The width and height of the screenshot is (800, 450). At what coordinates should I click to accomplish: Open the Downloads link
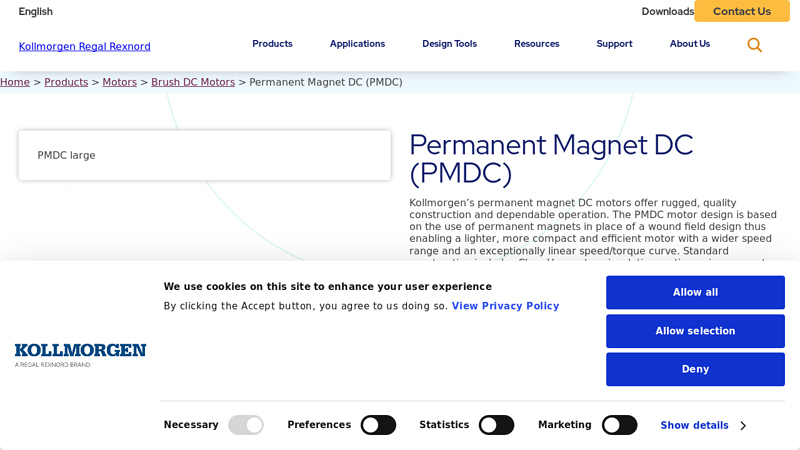[x=668, y=11]
